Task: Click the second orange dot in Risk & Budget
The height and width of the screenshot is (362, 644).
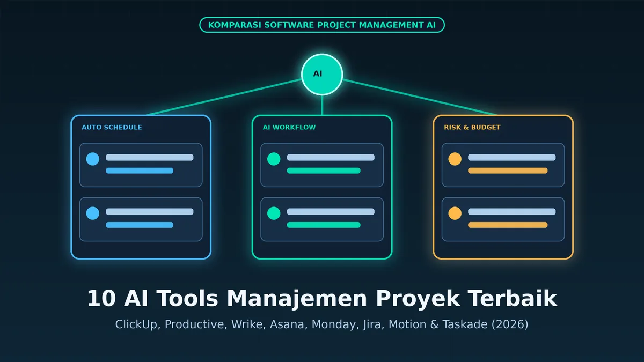Action: click(x=455, y=213)
